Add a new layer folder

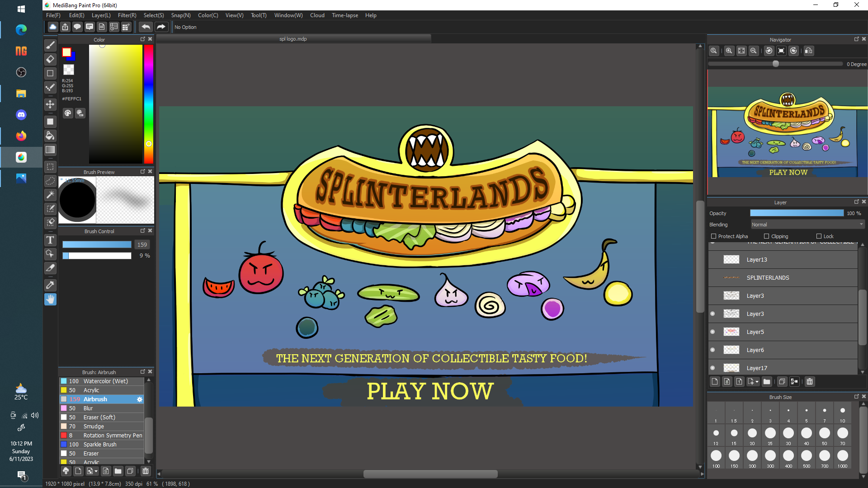pyautogui.click(x=767, y=382)
